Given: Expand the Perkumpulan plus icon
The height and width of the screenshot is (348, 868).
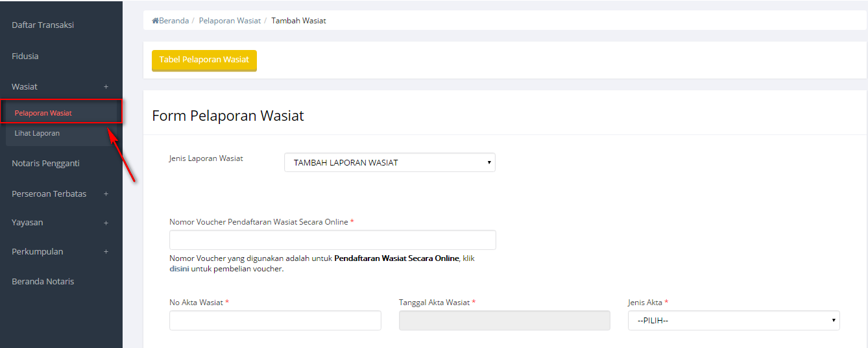Looking at the screenshot, I should [106, 252].
